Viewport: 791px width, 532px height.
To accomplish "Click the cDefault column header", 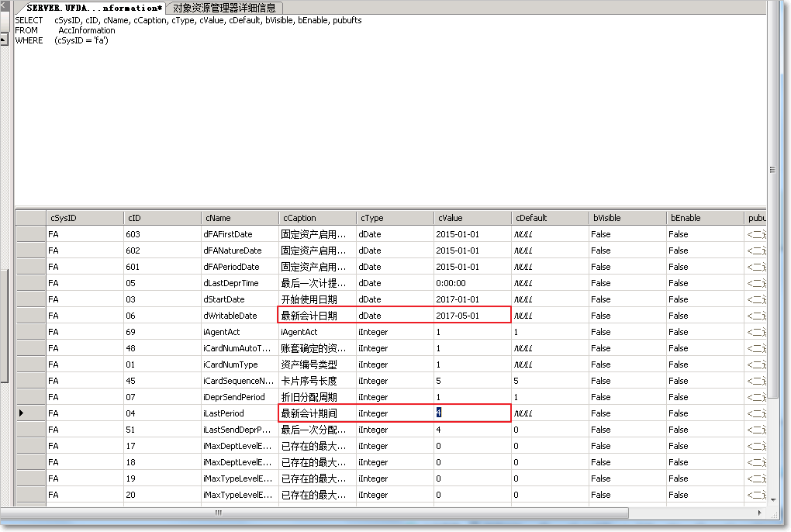I will click(x=549, y=218).
